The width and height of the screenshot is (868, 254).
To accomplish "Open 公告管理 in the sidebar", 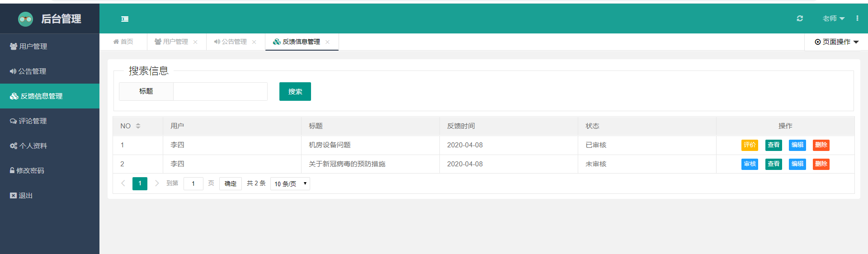I will tap(50, 71).
